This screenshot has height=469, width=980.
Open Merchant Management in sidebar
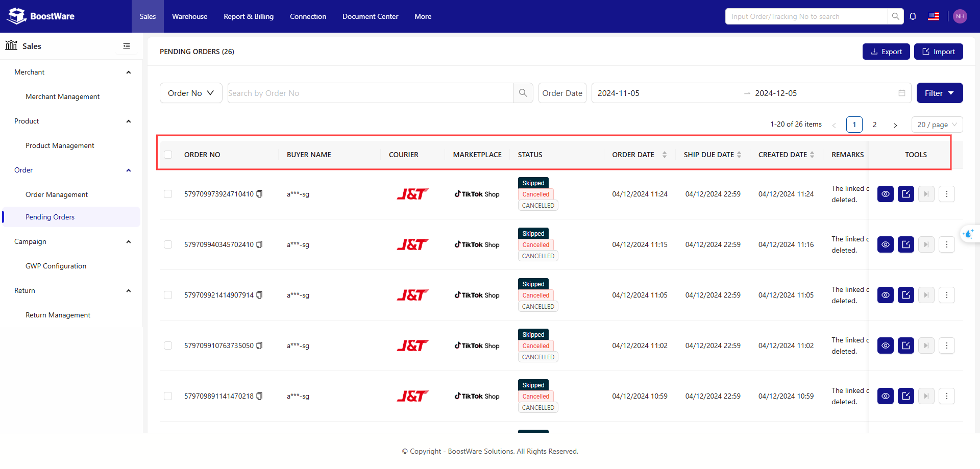pyautogui.click(x=63, y=96)
